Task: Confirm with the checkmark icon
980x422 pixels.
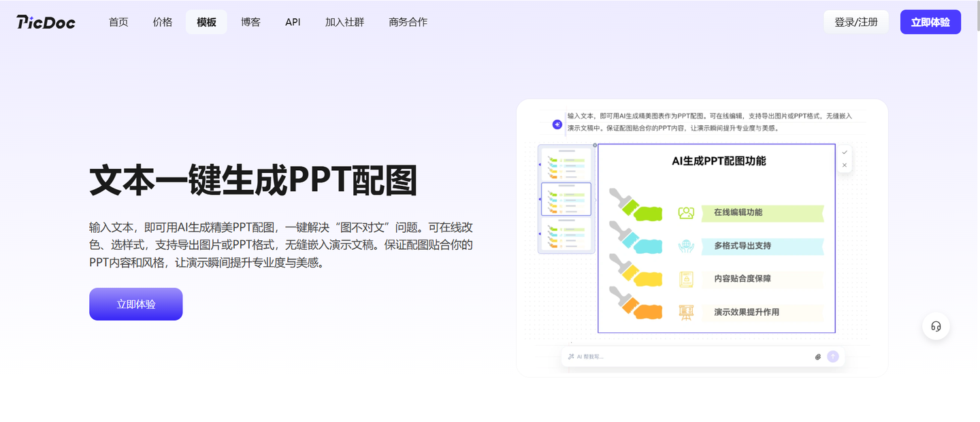Action: click(x=845, y=152)
